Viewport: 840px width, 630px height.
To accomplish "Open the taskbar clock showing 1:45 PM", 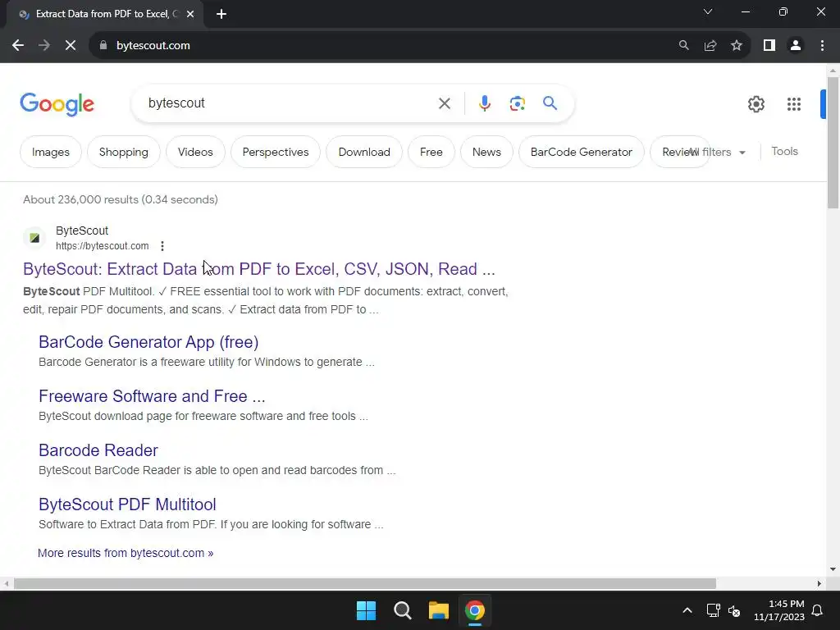I will (779, 610).
